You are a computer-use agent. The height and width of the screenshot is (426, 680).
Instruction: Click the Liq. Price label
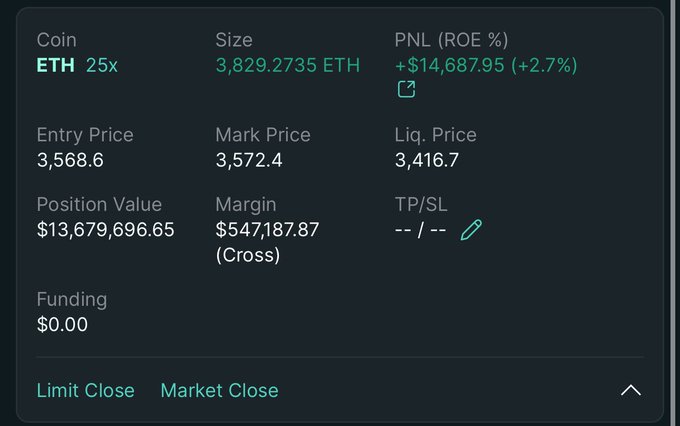[435, 135]
